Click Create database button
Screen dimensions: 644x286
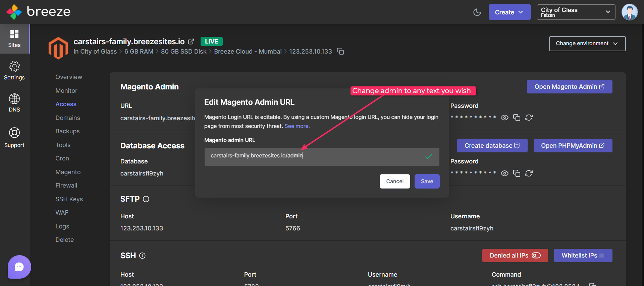click(x=492, y=146)
